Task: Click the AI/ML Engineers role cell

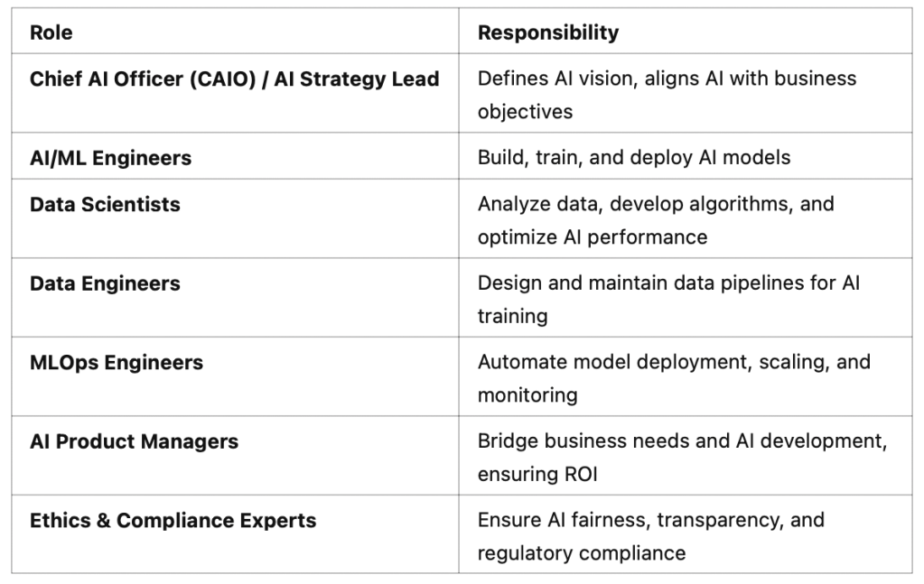Action: point(110,158)
